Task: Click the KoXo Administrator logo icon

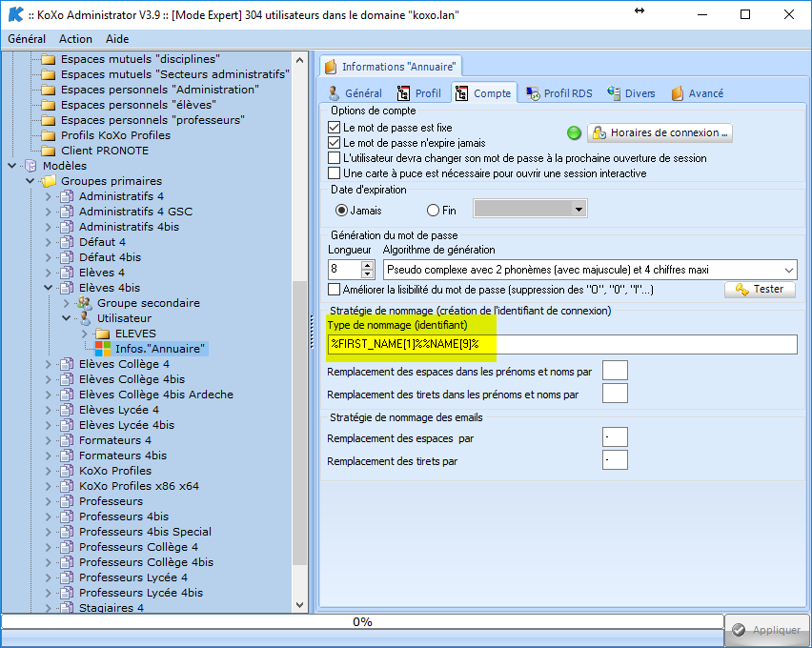Action: tap(15, 14)
